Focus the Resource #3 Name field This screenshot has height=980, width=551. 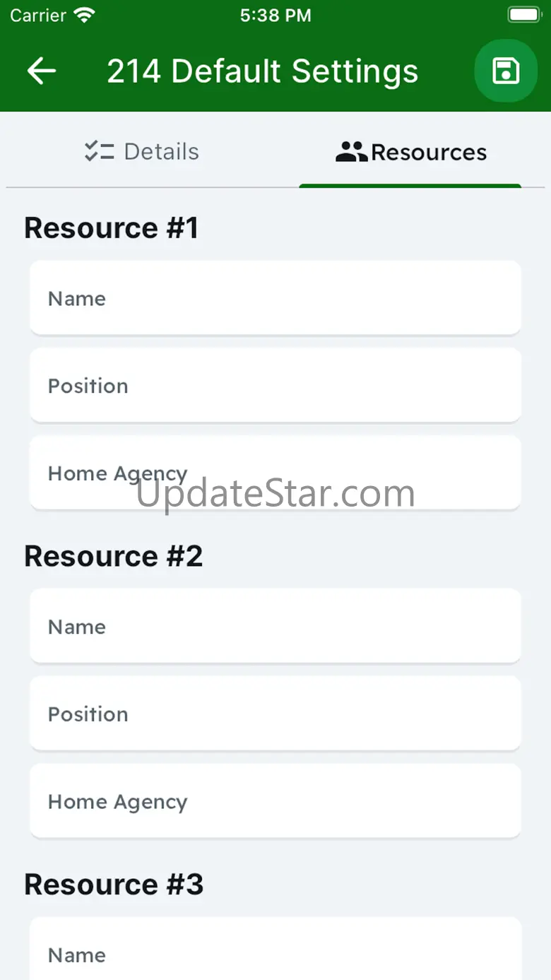coord(275,949)
